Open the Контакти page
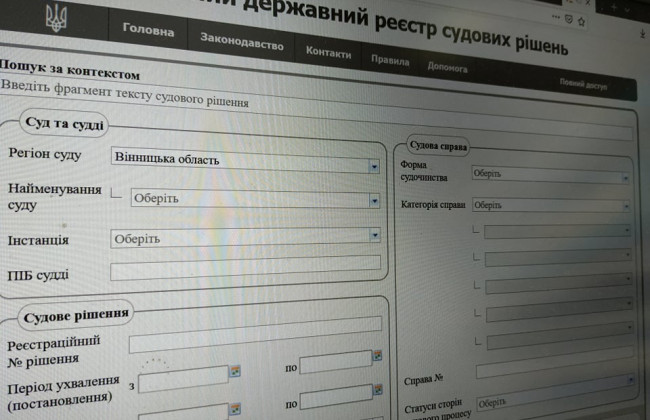This screenshot has height=420, width=650. [328, 52]
